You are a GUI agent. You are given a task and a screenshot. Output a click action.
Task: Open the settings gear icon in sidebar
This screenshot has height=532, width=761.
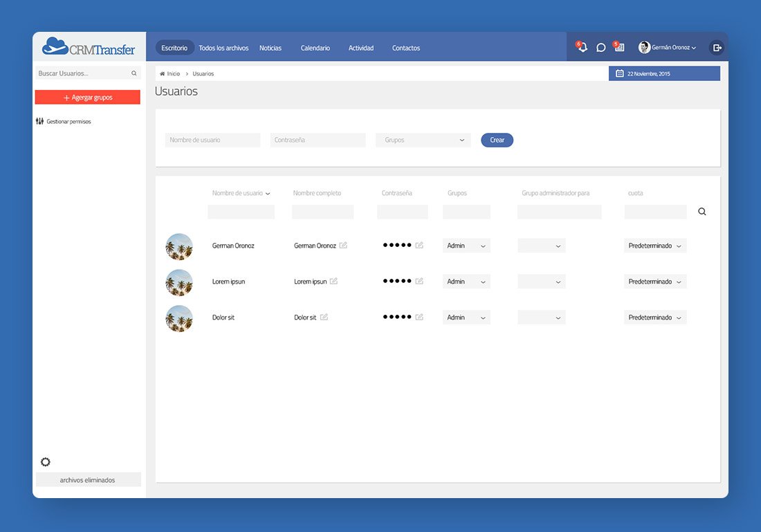pyautogui.click(x=45, y=461)
